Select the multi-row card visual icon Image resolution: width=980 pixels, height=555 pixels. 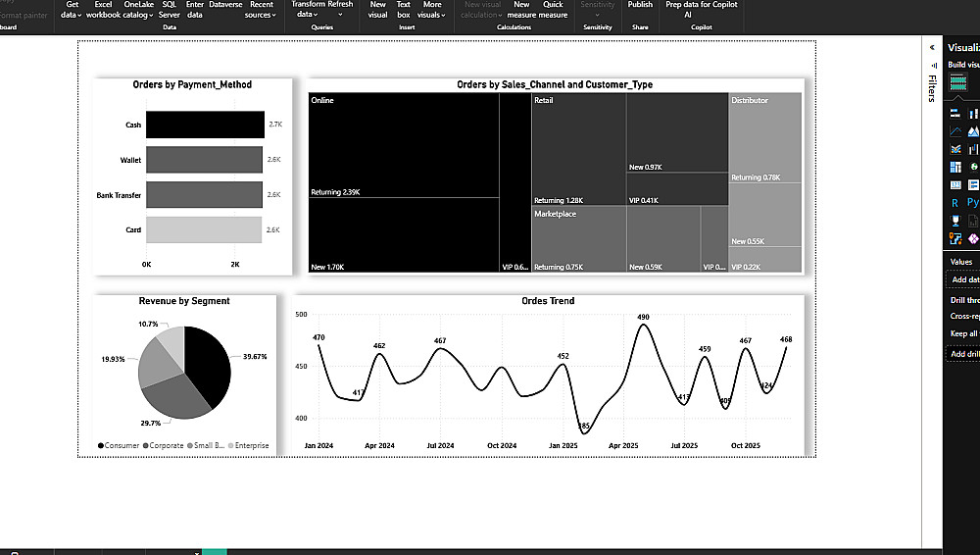pyautogui.click(x=973, y=185)
